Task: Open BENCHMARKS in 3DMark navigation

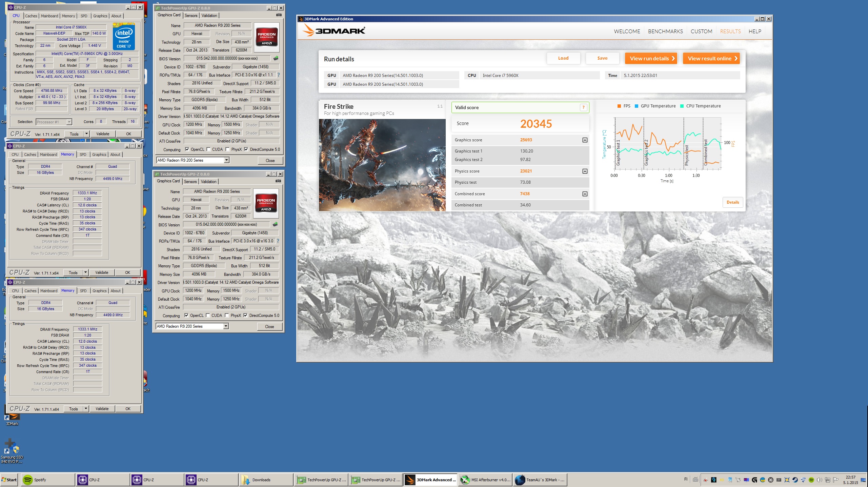Action: [665, 31]
